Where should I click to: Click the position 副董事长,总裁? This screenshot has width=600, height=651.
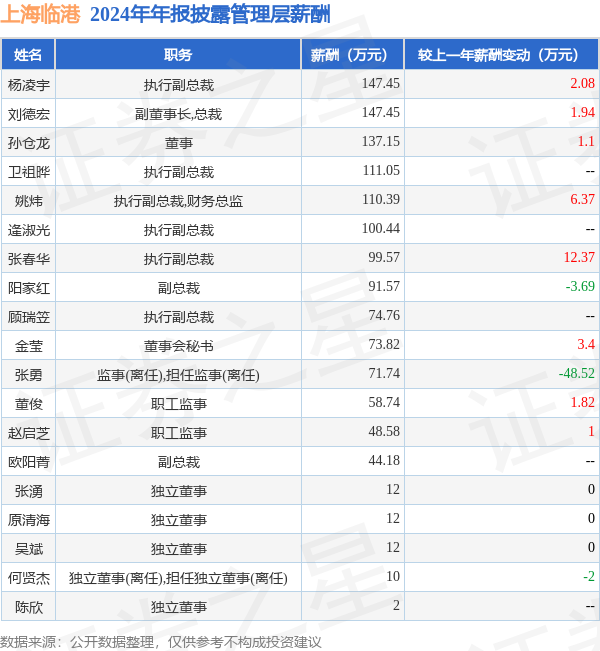pos(179,114)
